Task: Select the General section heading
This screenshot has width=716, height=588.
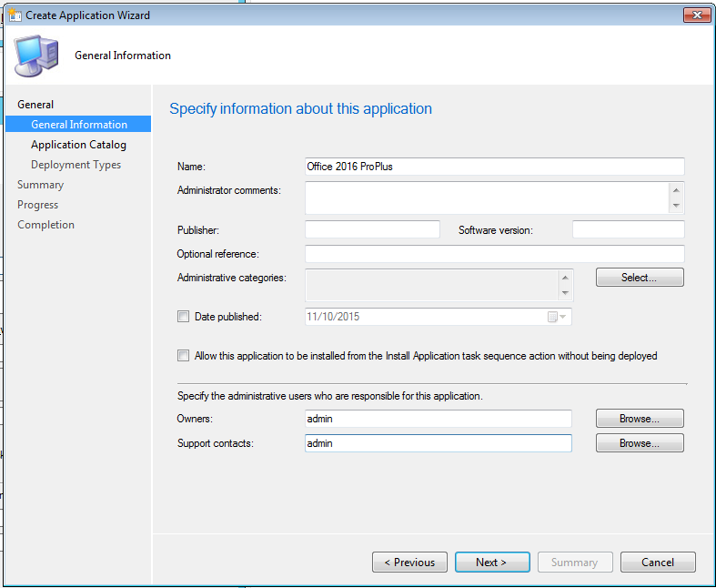Action: point(35,104)
